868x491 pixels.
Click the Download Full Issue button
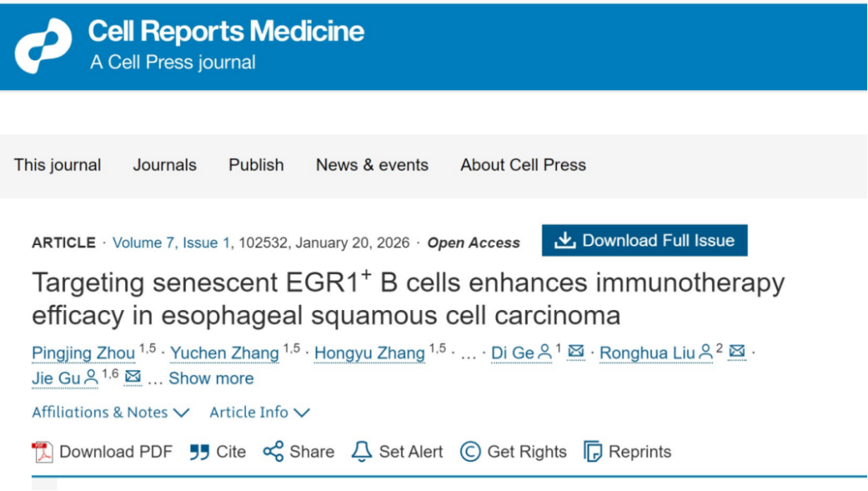coord(645,240)
